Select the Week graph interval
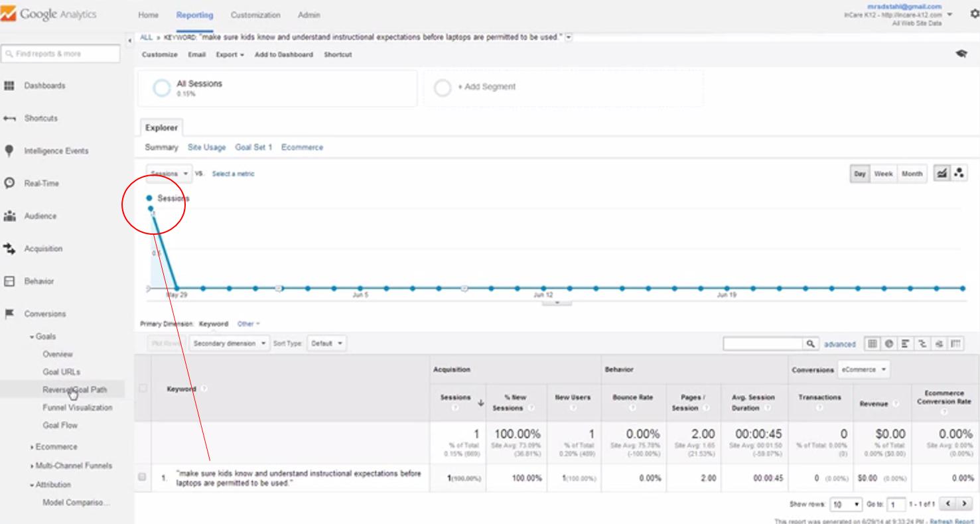The height and width of the screenshot is (524, 980). pyautogui.click(x=883, y=174)
